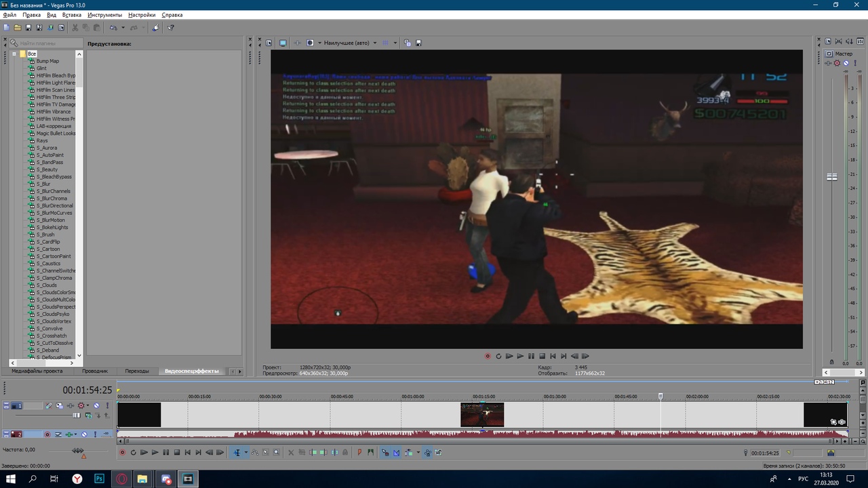The height and width of the screenshot is (488, 868).
Task: Click the video track 1 level slider
Action: pos(77,415)
